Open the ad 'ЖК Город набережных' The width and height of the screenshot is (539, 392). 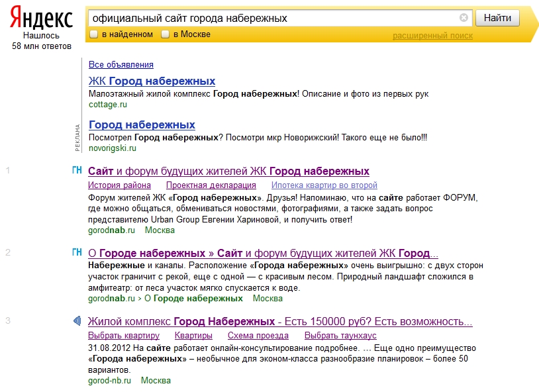(x=152, y=81)
